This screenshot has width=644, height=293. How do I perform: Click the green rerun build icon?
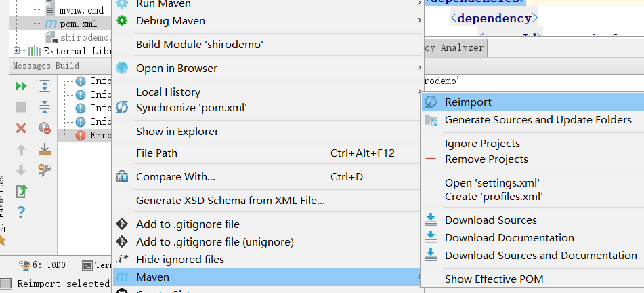21,86
